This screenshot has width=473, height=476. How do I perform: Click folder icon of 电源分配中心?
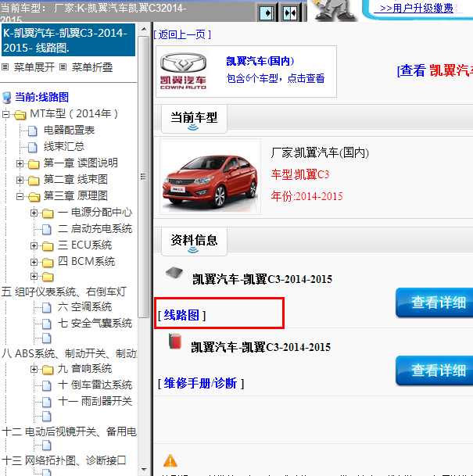[48, 213]
